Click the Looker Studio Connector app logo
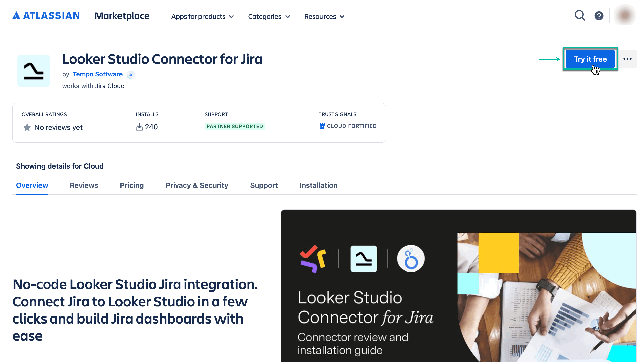 tap(34, 71)
